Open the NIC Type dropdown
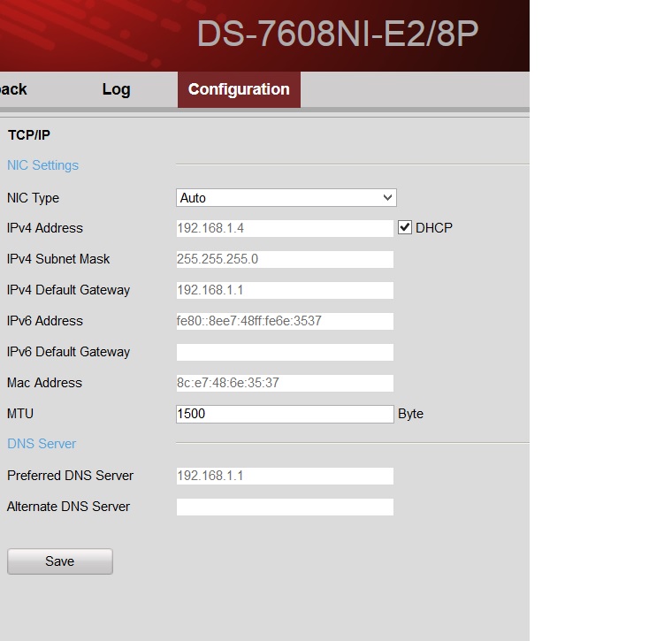This screenshot has width=672, height=641. (286, 197)
